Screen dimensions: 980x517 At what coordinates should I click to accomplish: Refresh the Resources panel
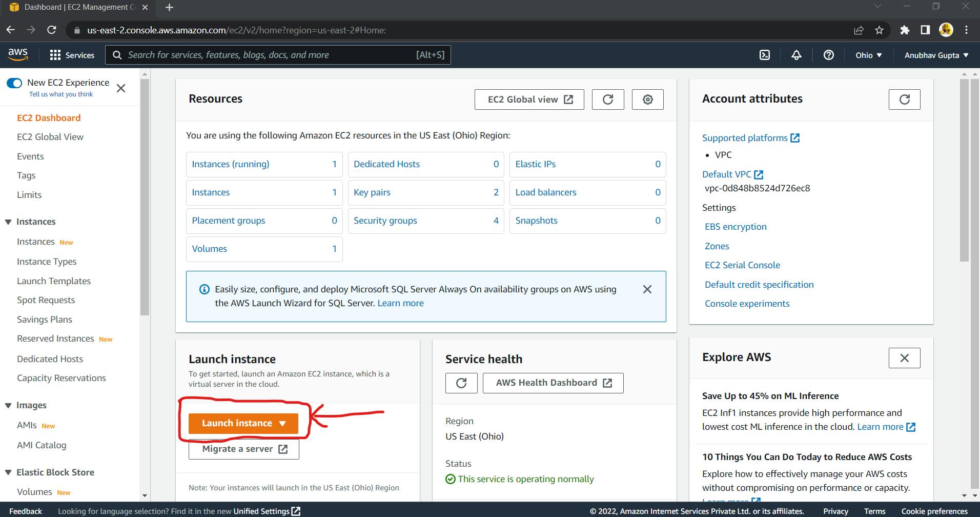point(608,100)
